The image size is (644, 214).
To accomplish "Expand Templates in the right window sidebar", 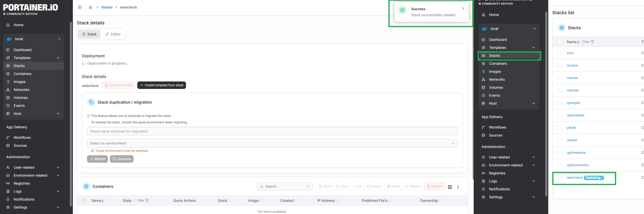I will tap(509, 48).
